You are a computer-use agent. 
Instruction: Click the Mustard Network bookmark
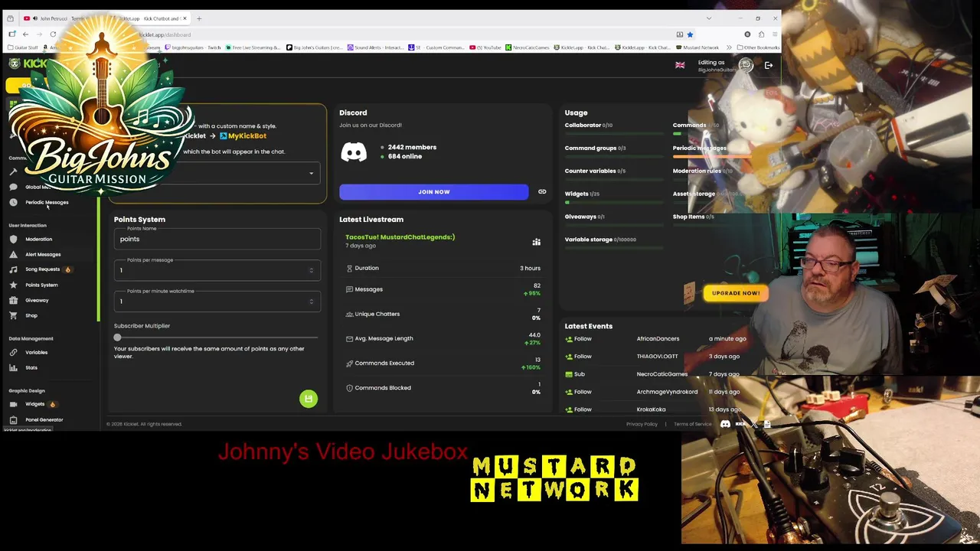(697, 47)
